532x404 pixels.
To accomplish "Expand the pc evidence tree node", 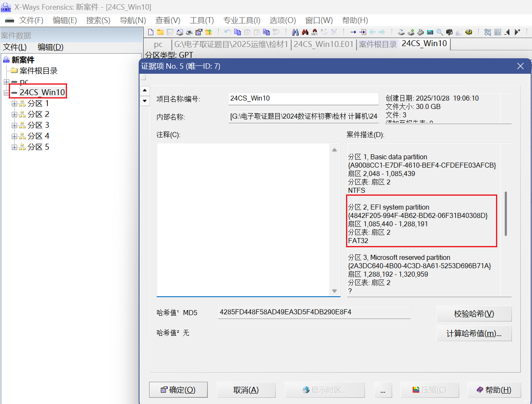I will [6, 82].
